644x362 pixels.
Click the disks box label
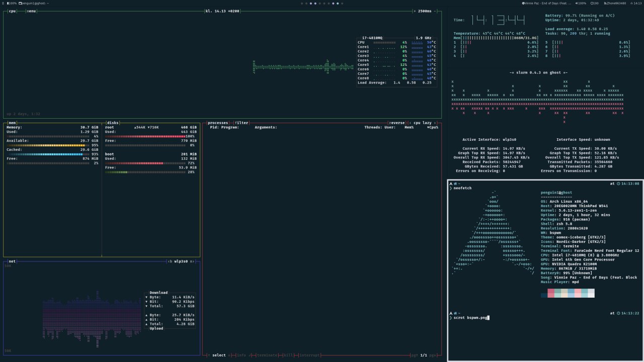point(113,123)
